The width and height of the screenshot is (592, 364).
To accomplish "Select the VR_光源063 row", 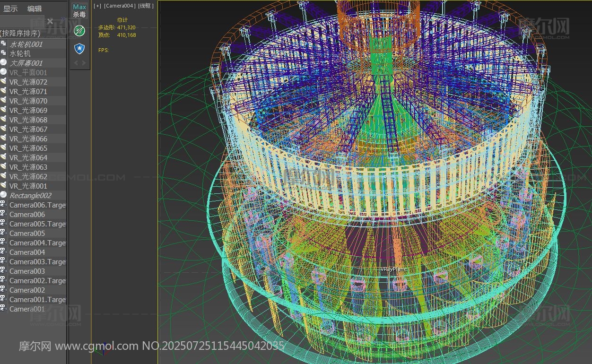I will 33,167.
